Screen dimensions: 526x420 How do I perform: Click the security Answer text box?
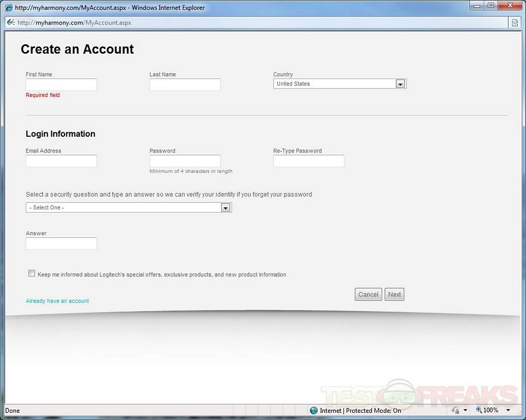61,243
